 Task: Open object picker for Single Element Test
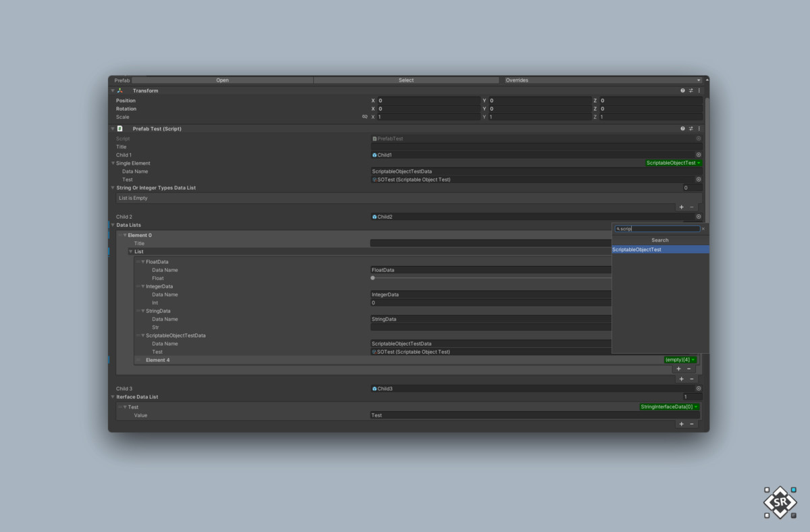pyautogui.click(x=699, y=180)
